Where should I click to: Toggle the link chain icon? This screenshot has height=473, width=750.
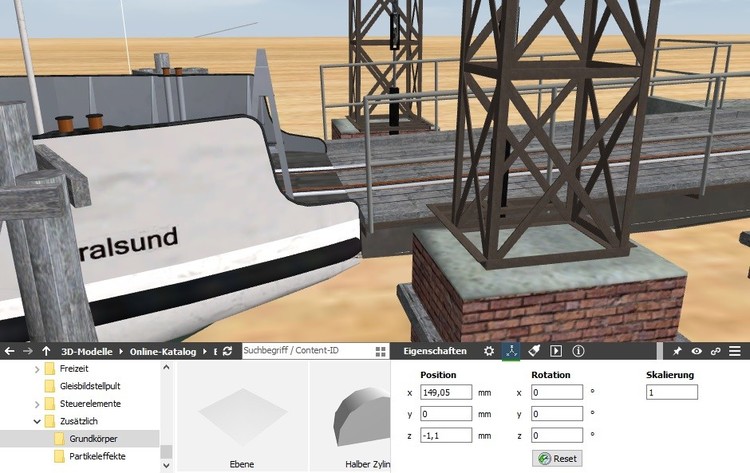point(715,352)
